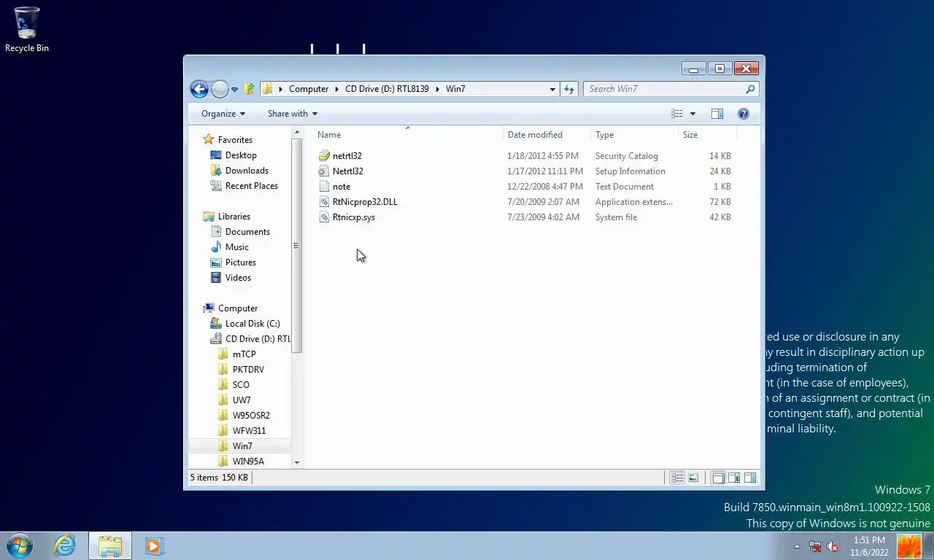Open Internet Explorer from the taskbar
The image size is (934, 560).
64,545
